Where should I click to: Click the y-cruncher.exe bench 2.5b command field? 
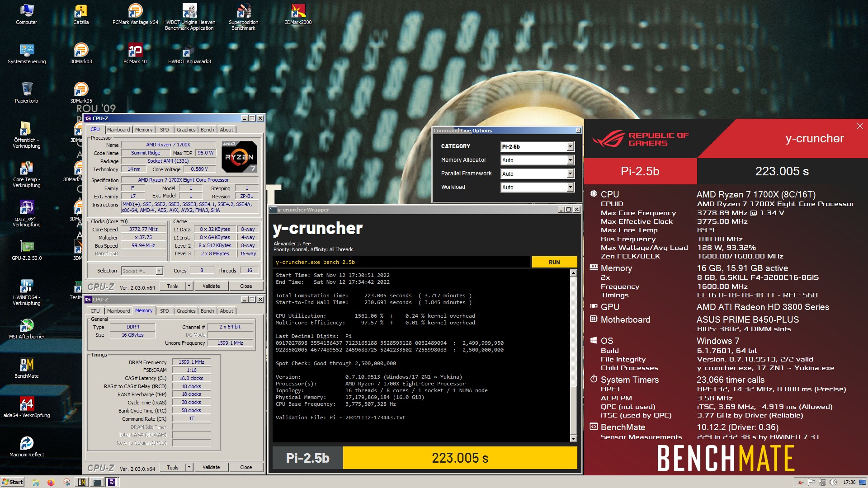point(401,262)
